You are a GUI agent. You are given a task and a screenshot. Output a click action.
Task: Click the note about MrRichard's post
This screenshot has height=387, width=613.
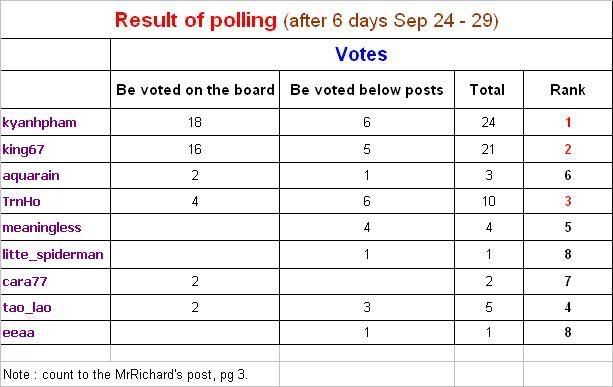coord(125,374)
